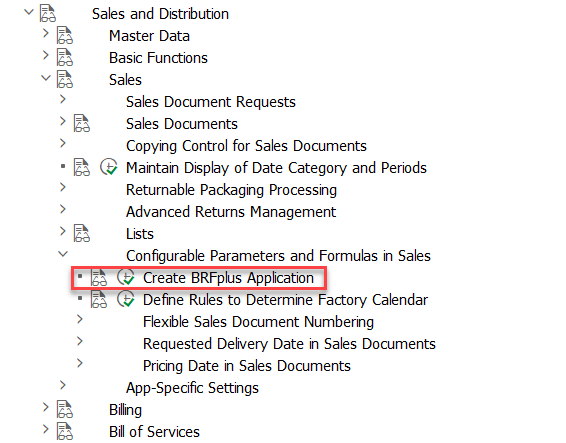Viewport: 566px width, 443px height.
Task: Open documentation icon for Create BRFplus Application
Action: point(99,278)
